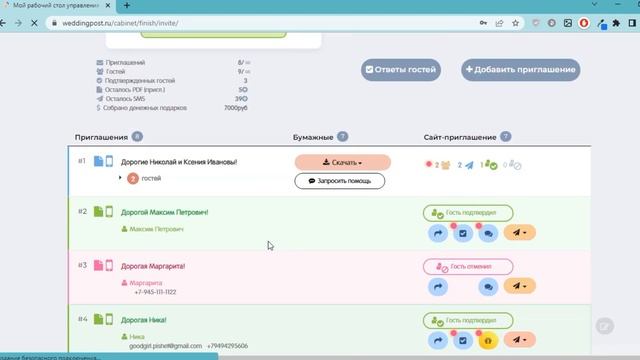Image resolution: width=640 pixels, height=360 pixels.
Task: Open chat bubbles icon in Маргарита row
Action: (488, 287)
